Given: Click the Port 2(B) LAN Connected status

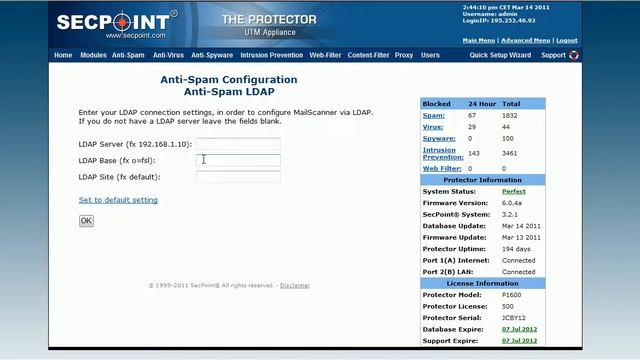Looking at the screenshot, I should tap(518, 272).
